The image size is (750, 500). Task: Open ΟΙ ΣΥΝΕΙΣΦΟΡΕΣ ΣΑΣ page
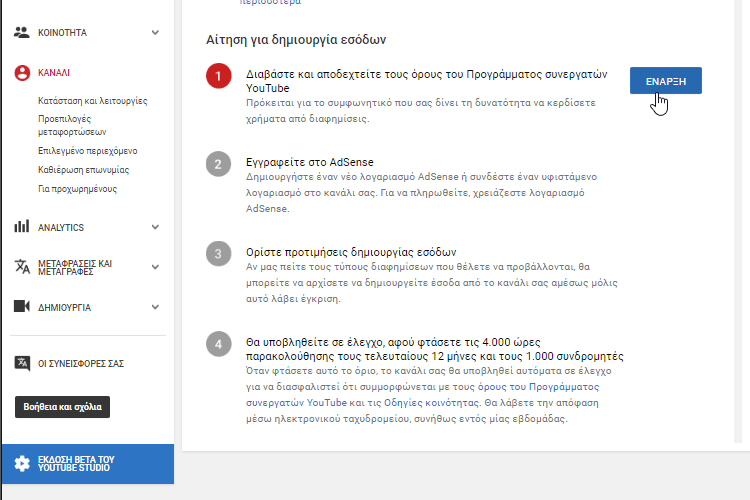pyautogui.click(x=81, y=364)
